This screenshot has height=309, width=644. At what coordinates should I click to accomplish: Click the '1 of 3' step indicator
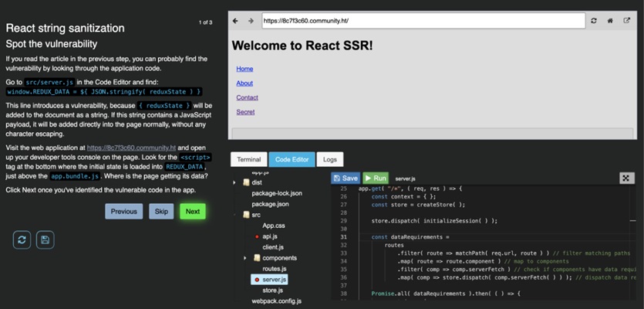click(x=205, y=22)
